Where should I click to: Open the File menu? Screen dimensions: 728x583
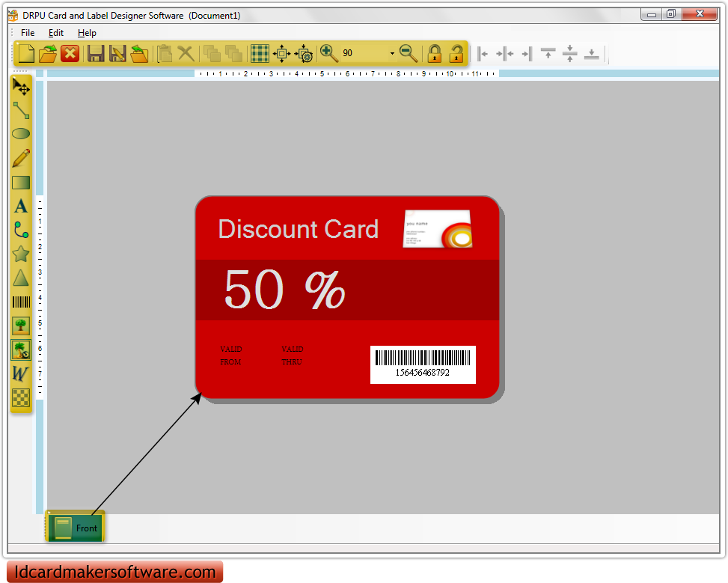click(x=28, y=33)
